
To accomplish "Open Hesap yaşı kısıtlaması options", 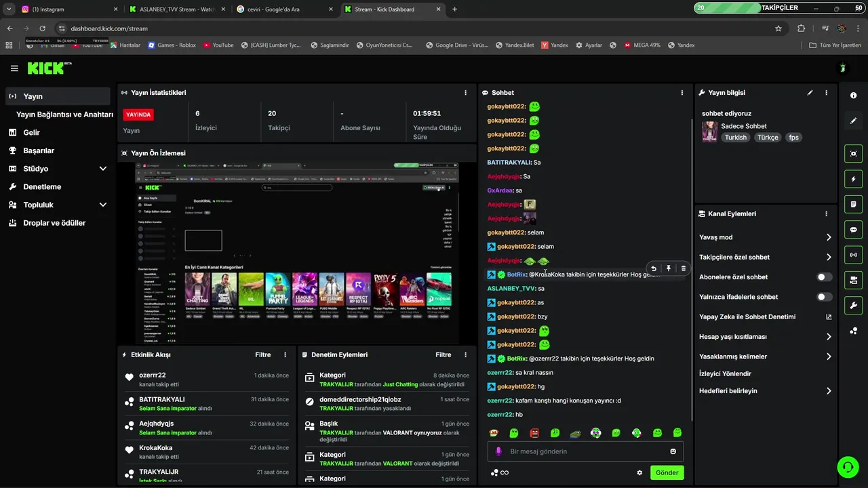I will tap(766, 337).
